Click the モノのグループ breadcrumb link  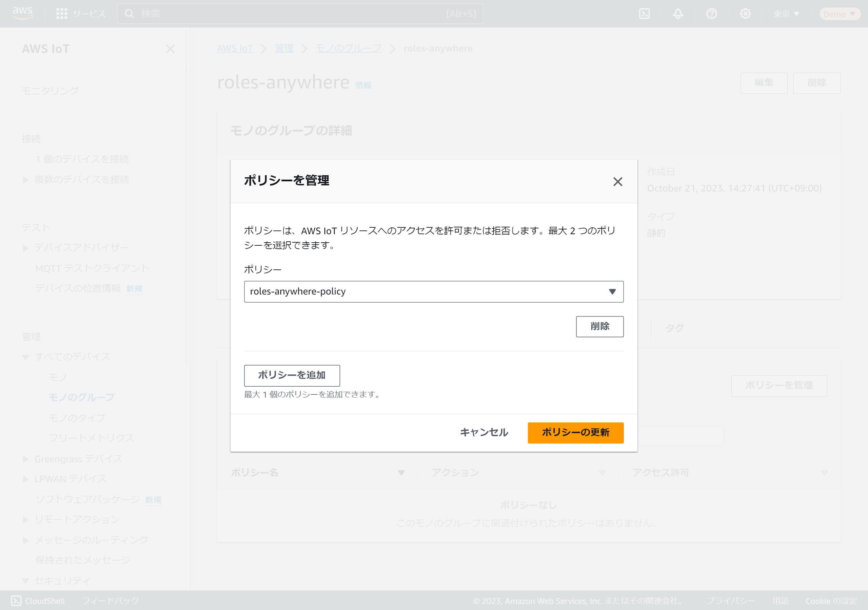(x=348, y=48)
